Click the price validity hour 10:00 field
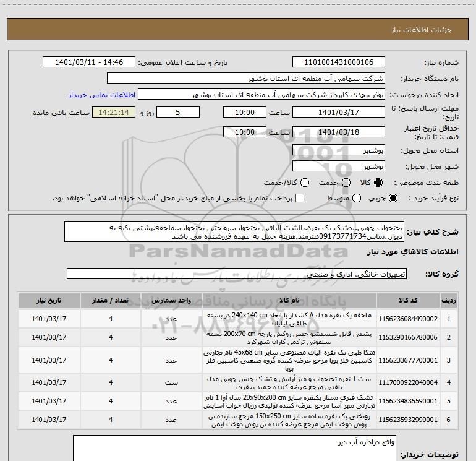This screenshot has width=476, height=461. [245, 132]
